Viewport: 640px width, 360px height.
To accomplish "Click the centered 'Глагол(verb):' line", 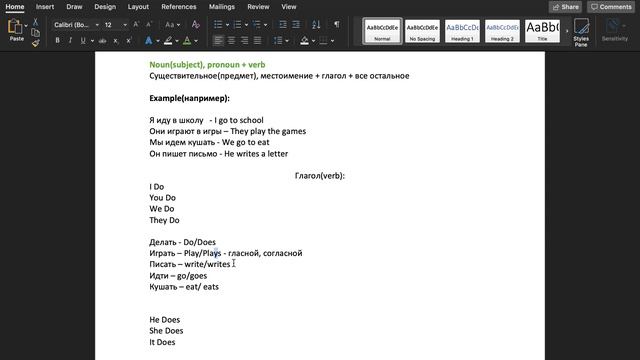I will pyautogui.click(x=320, y=176).
